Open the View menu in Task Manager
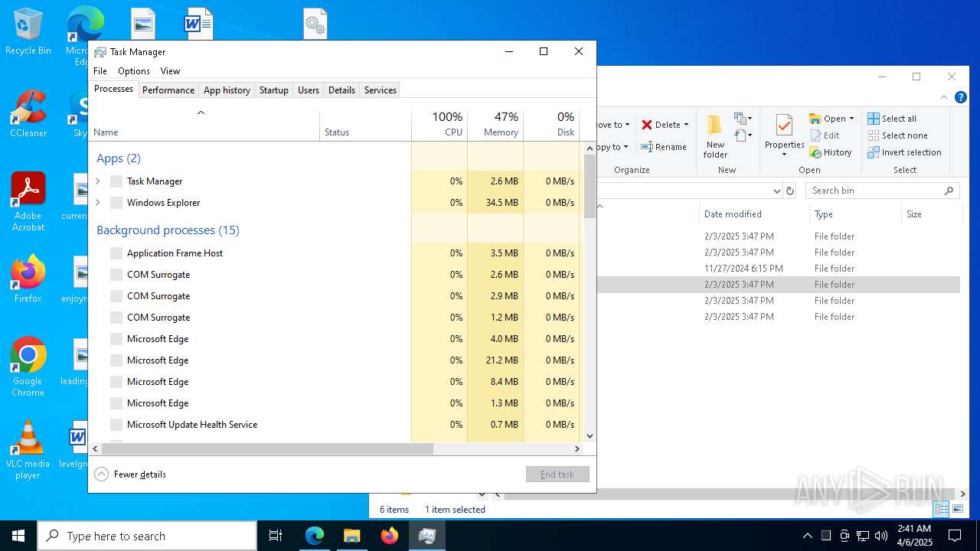980x551 pixels. (170, 70)
